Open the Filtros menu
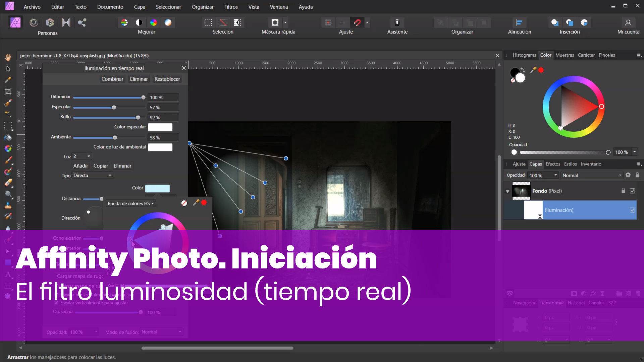This screenshot has width=644, height=362. [231, 7]
